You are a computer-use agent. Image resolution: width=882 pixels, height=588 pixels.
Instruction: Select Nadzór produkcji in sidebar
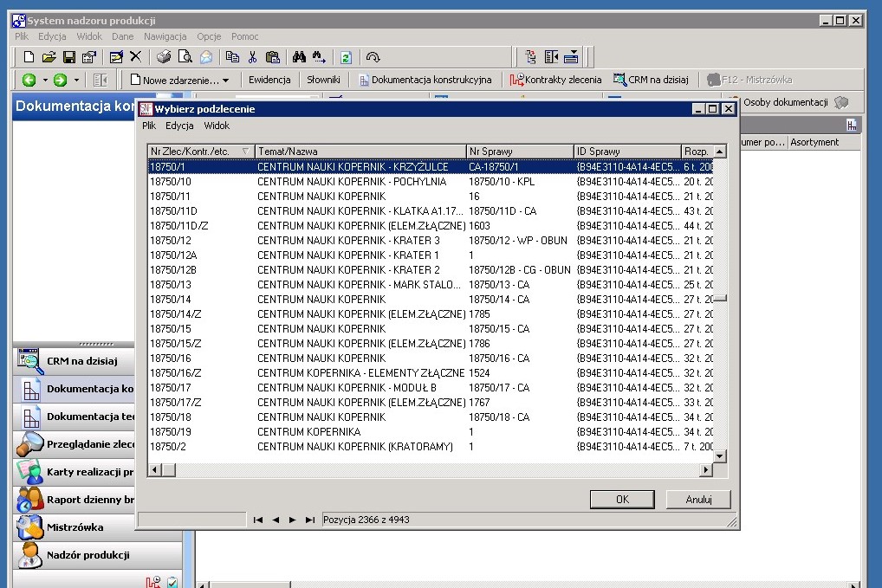coord(98,555)
